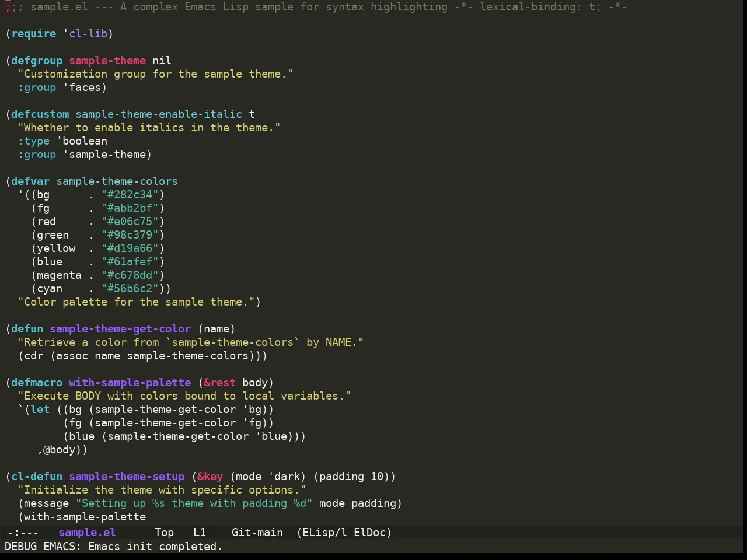
Task: Click the '&rest' lambda-list keyword
Action: point(220,383)
